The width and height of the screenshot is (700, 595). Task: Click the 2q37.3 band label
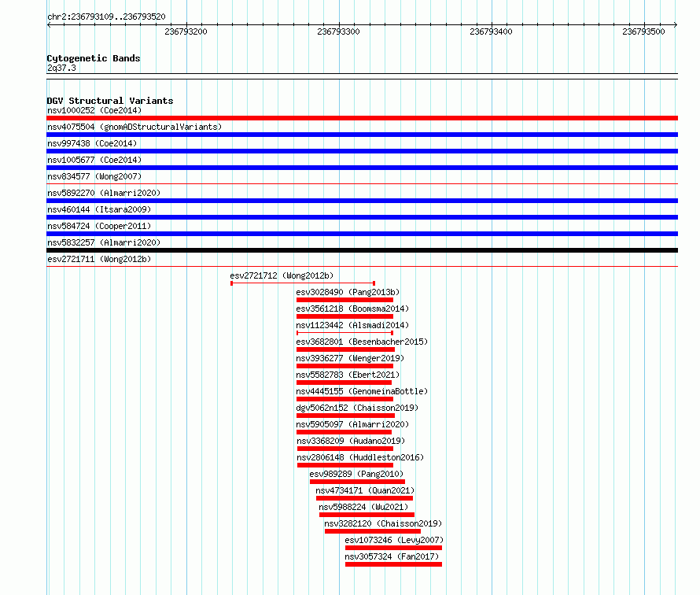61,68
